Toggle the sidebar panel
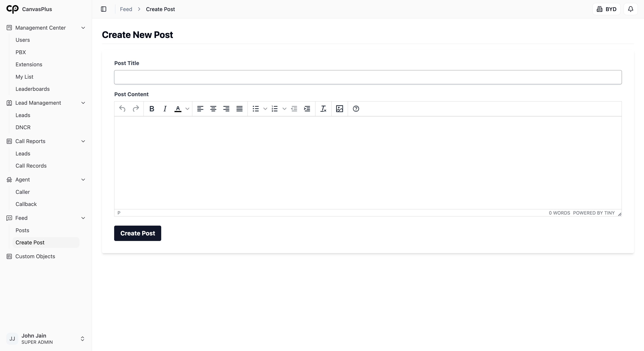This screenshot has height=351, width=644. click(x=103, y=9)
